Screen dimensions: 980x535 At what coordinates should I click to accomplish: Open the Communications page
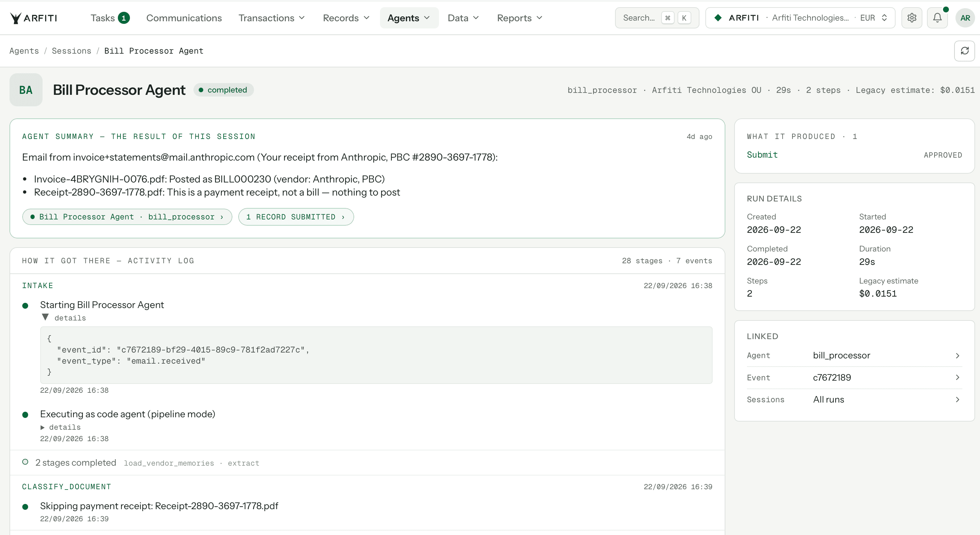[x=184, y=18]
